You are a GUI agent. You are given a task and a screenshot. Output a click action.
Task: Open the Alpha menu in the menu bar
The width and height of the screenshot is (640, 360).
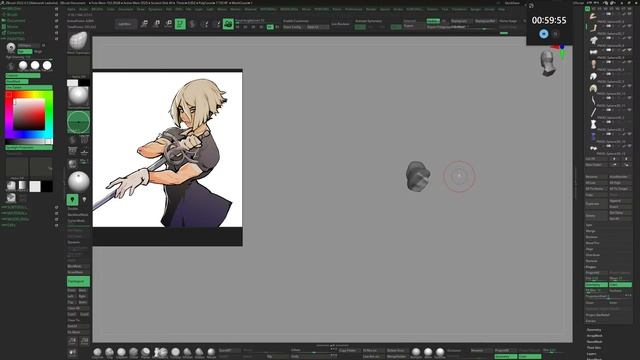click(x=71, y=9)
